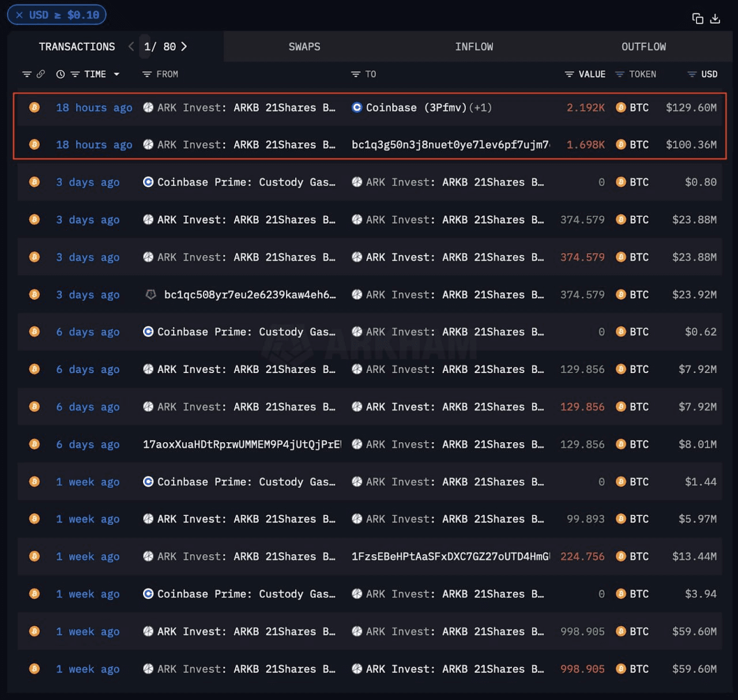Click the USD amount $23.92M
Viewport: 738px width, 700px height.
[694, 295]
